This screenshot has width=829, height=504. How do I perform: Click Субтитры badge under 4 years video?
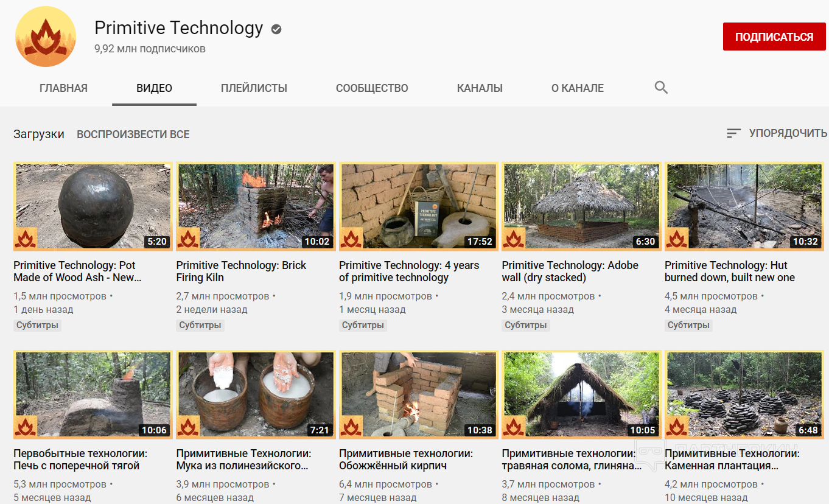pyautogui.click(x=363, y=325)
